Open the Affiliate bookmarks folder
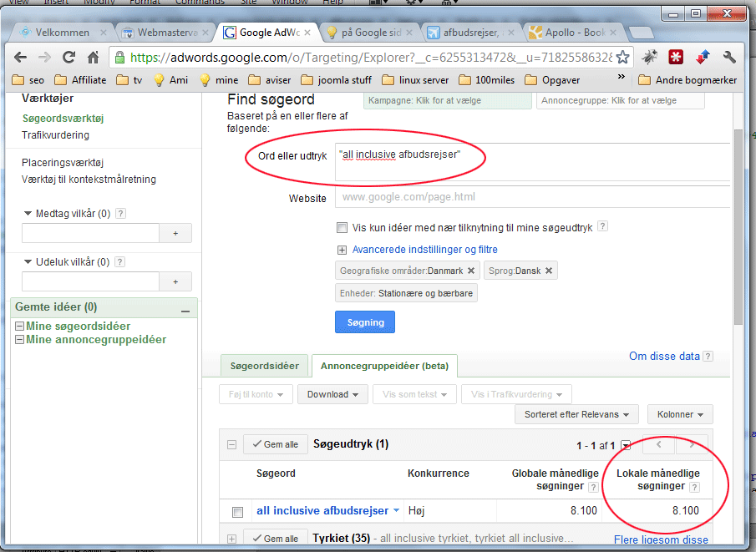The image size is (756, 552). (80, 80)
